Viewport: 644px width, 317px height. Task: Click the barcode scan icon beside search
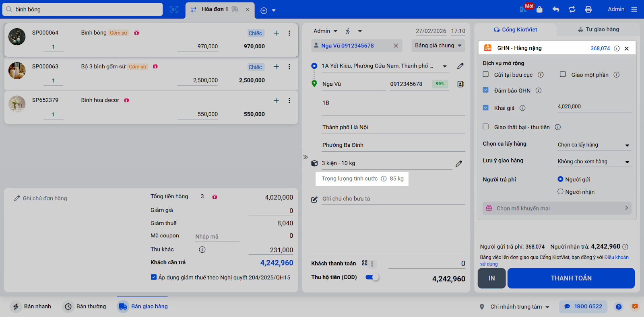click(x=174, y=9)
